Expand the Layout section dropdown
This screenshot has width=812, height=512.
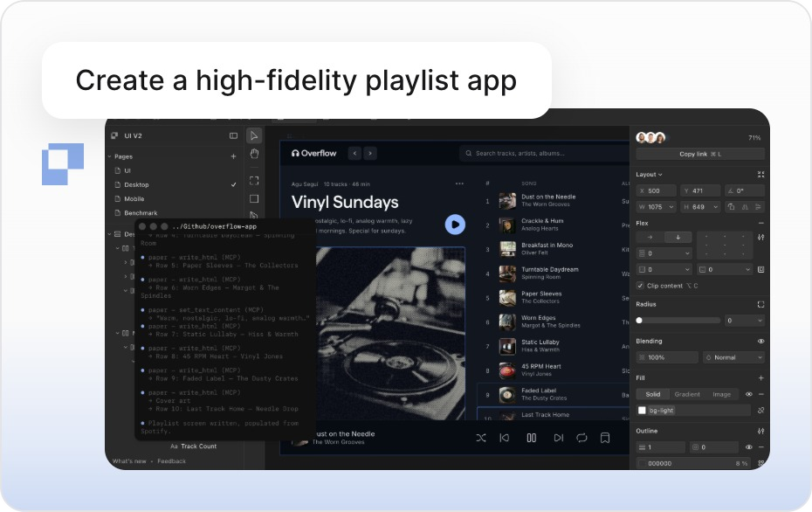pos(649,174)
